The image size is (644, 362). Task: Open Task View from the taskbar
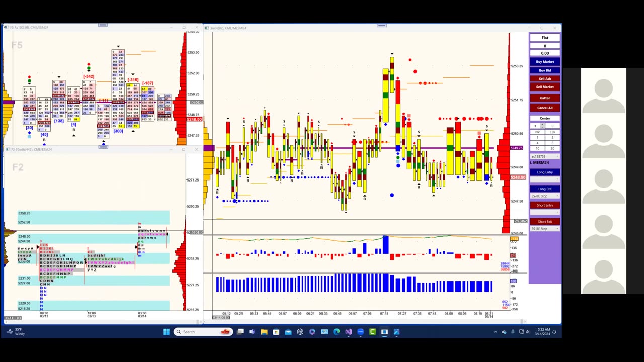click(240, 332)
